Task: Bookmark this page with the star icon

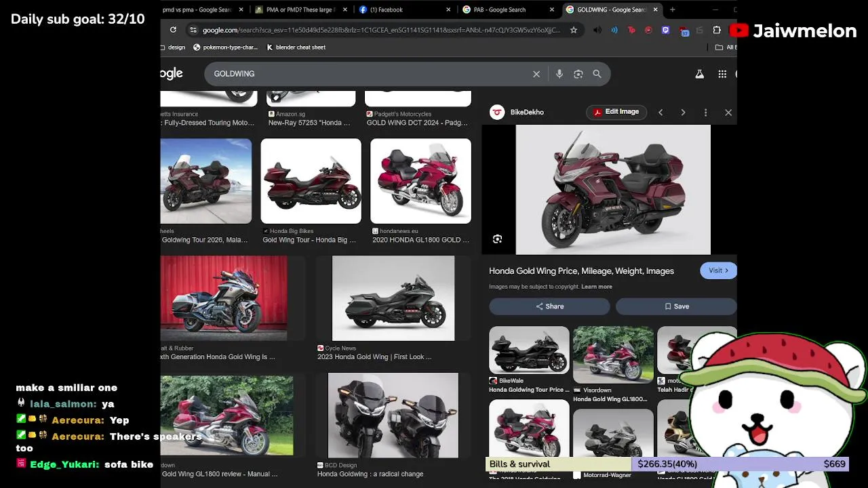Action: (574, 30)
